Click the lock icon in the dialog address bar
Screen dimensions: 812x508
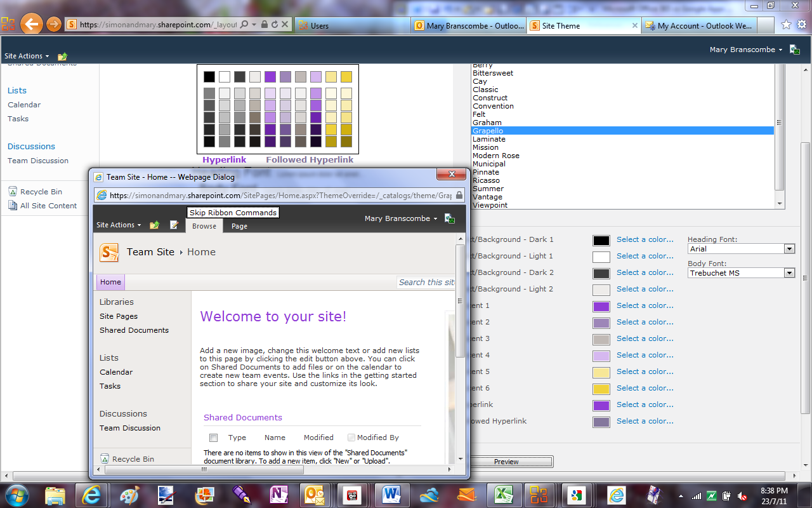click(x=459, y=196)
